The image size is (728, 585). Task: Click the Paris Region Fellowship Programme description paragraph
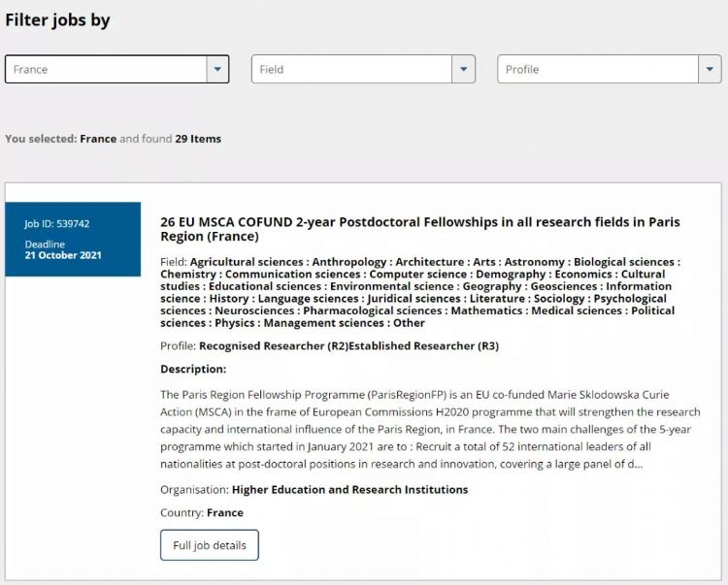430,429
